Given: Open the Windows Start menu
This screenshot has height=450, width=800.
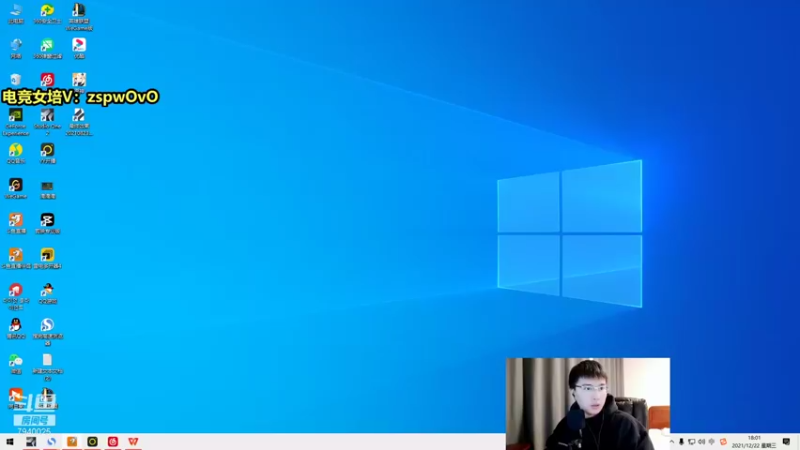Looking at the screenshot, I should click(10, 442).
